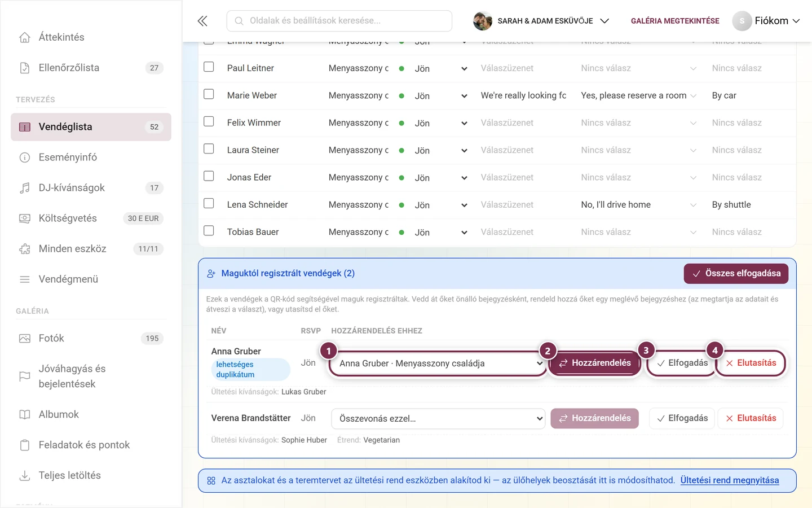Click the DJ-kívánságok music note icon
The image size is (812, 508).
[x=25, y=188]
